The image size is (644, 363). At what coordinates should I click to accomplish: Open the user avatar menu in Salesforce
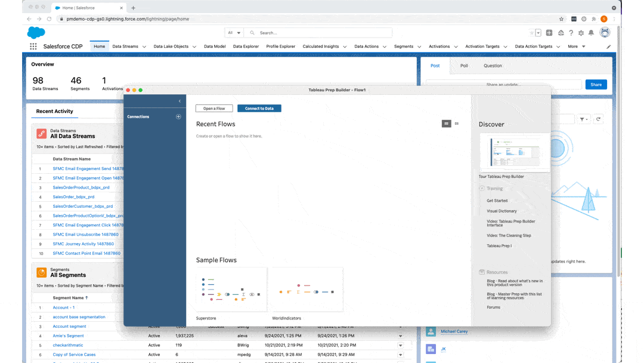click(x=605, y=32)
